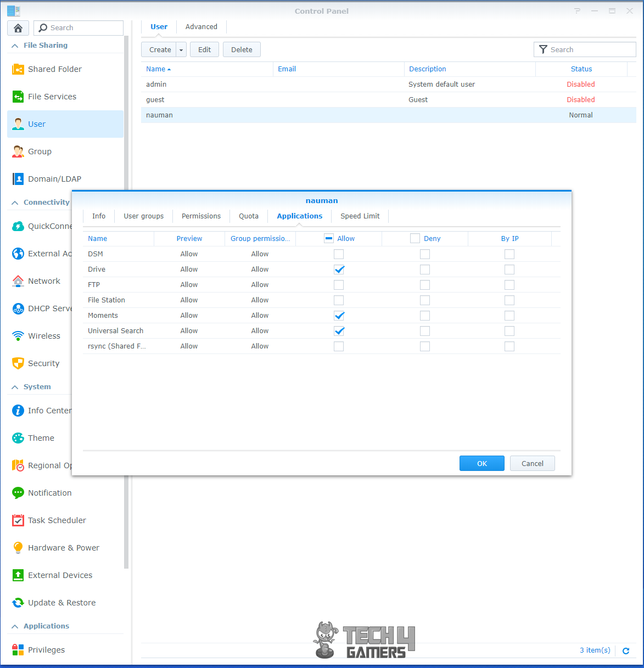Open Hardware & Power icon

(18, 548)
